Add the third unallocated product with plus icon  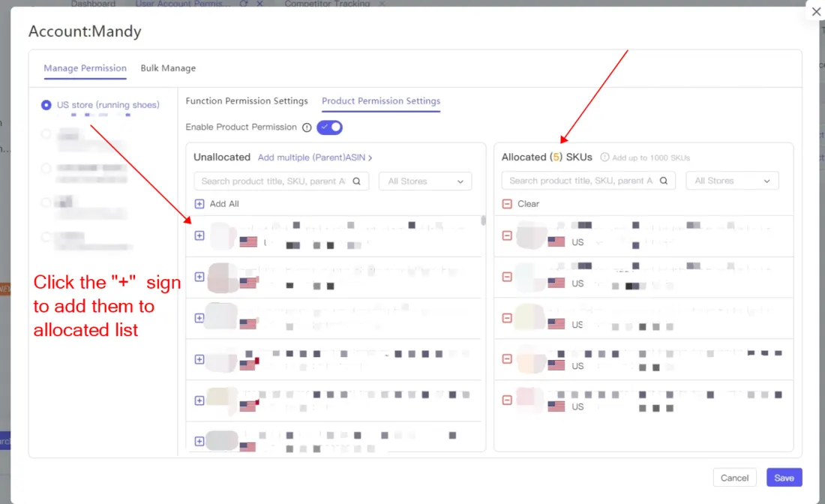click(199, 318)
